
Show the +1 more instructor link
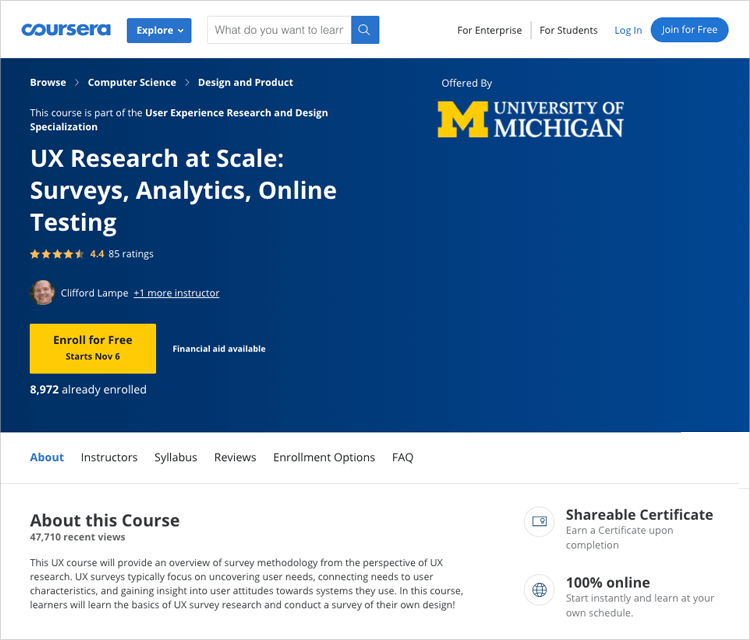coord(176,293)
